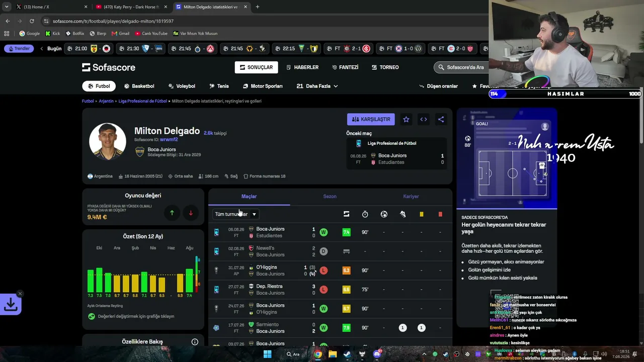Open the TORNEO navigation item
This screenshot has height=362, width=644.
(385, 67)
